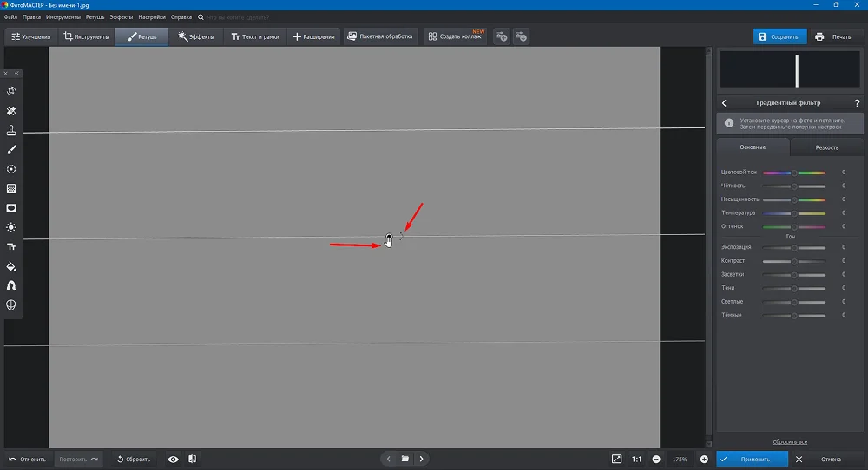Open the face sculpt tool icon
The width and height of the screenshot is (868, 470).
point(11,304)
